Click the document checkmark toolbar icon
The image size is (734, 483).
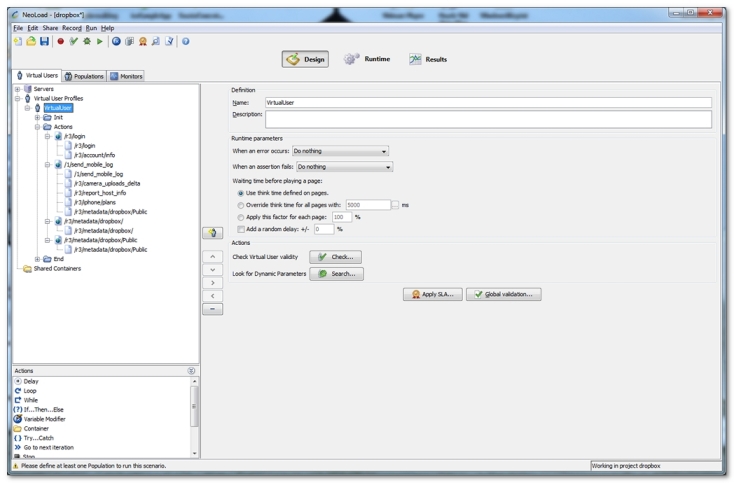click(169, 42)
